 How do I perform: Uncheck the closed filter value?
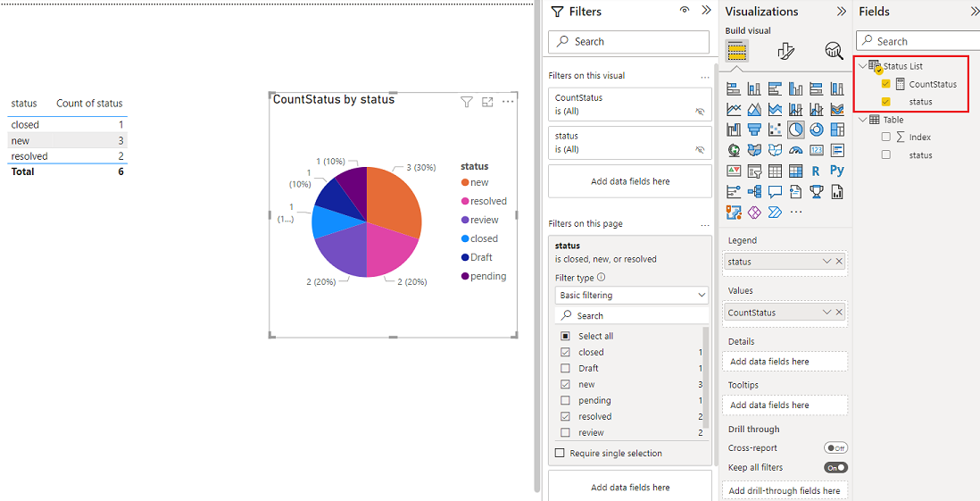[565, 352]
